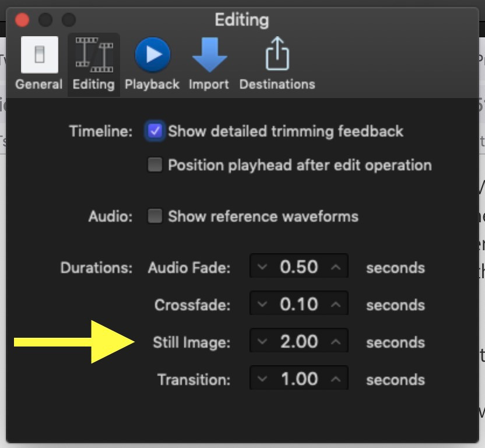Screen dimensions: 485x448
Task: Increase Still Image duration with up chevron
Action: tap(336, 342)
